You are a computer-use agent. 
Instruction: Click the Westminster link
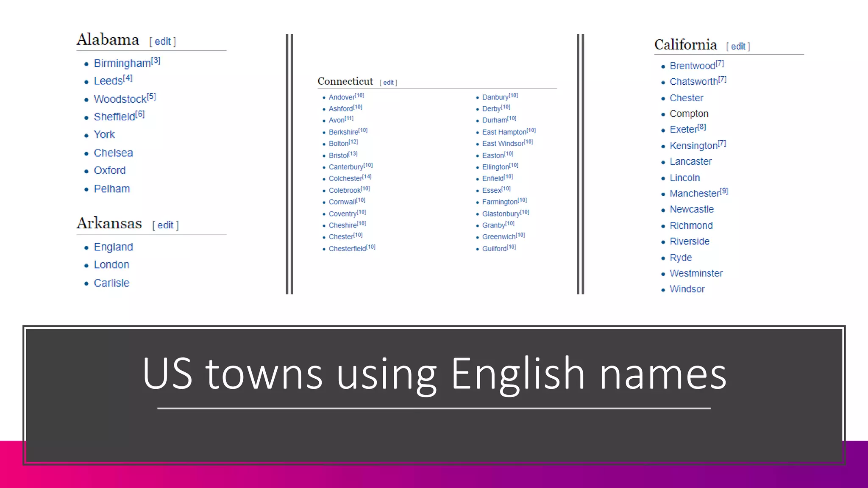point(696,273)
